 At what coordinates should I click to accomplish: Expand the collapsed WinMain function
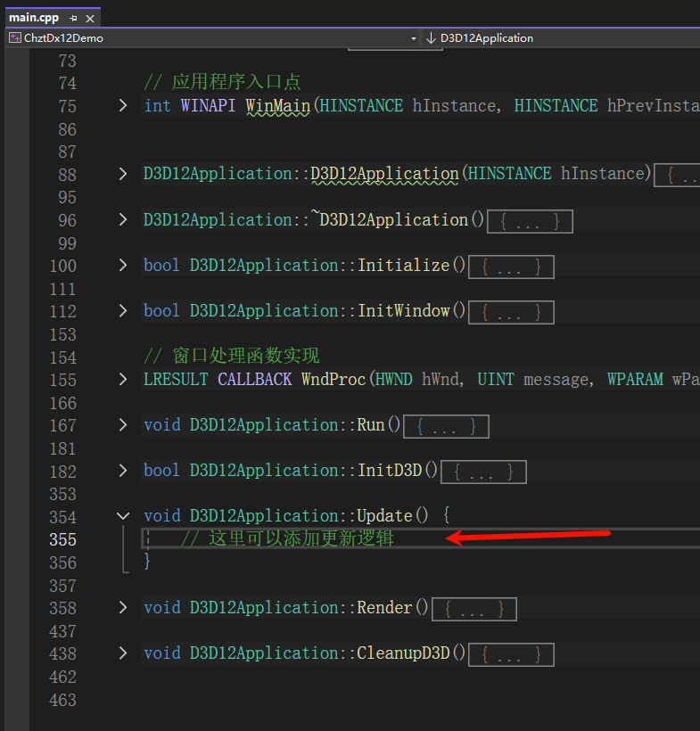click(123, 105)
